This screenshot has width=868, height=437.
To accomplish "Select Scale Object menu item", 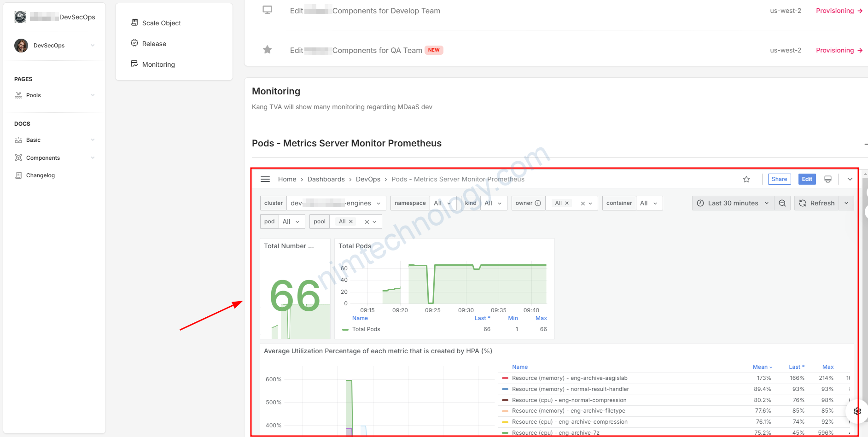I will (x=161, y=23).
